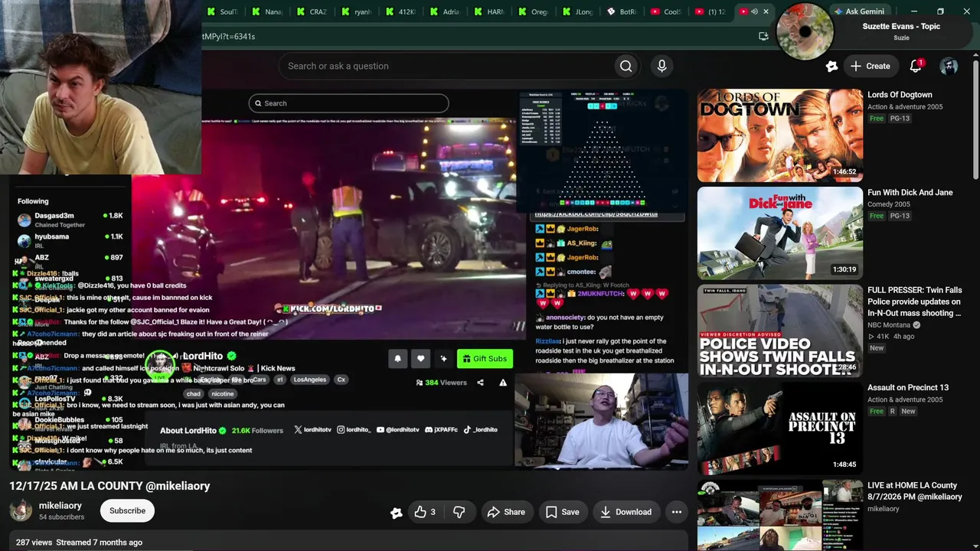Click the "287 views Streamed 7 months ago" text

click(79, 543)
